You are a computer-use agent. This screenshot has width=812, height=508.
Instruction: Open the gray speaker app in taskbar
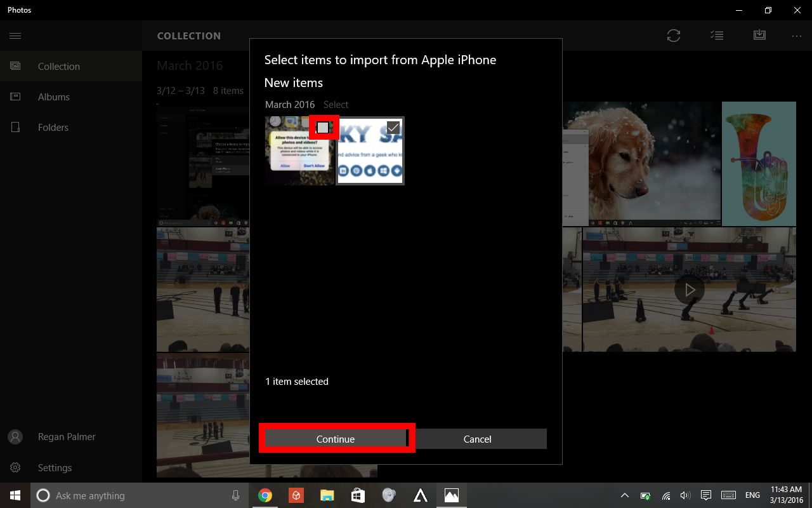[389, 495]
